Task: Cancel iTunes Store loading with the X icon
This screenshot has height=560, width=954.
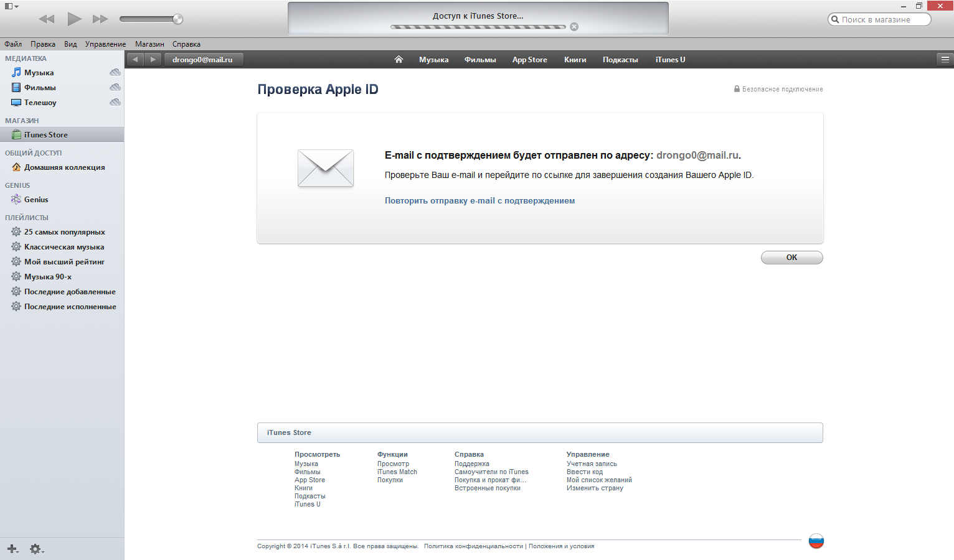Action: tap(574, 27)
